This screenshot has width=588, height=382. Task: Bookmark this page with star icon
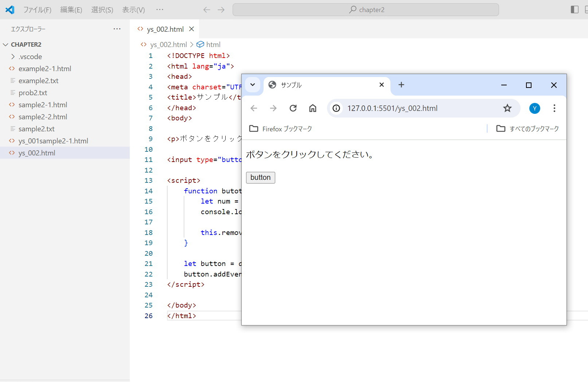507,108
